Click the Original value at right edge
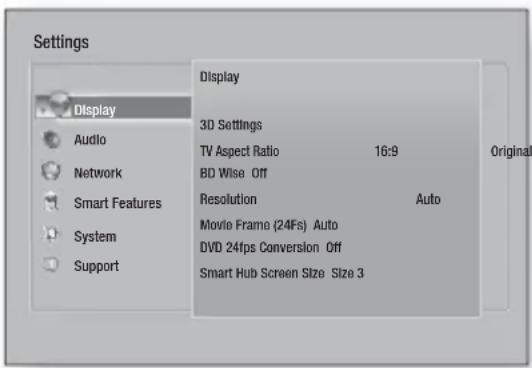 point(511,151)
